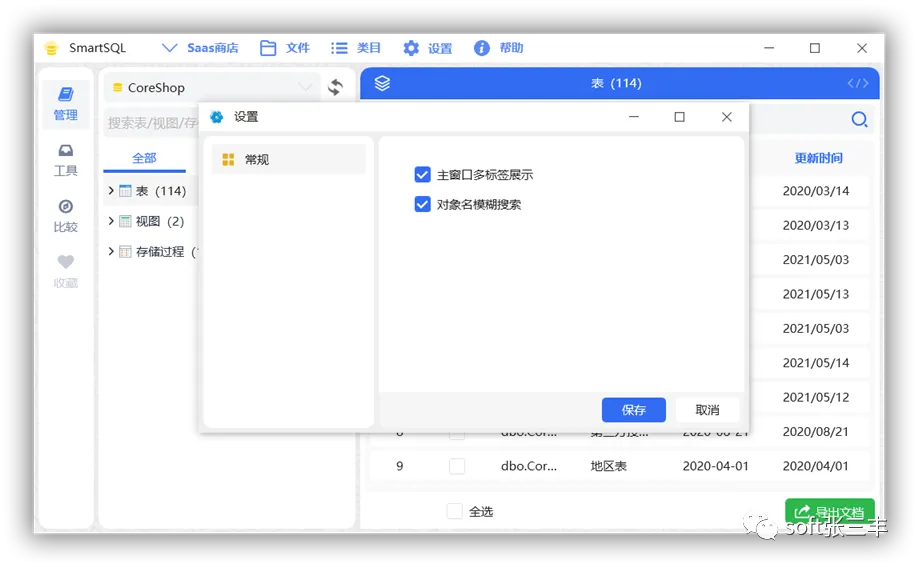918x567 pixels.
Task: Click the 更新时间 column header
Action: click(818, 158)
